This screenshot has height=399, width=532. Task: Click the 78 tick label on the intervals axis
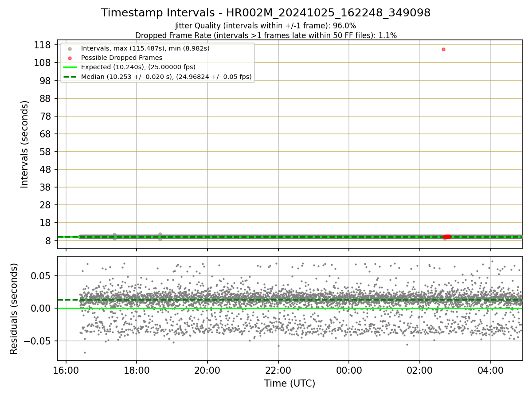45,116
